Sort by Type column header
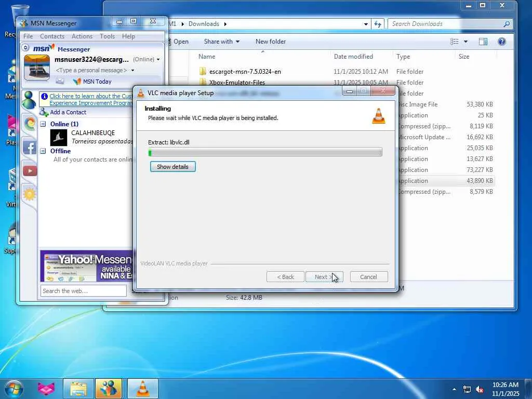The width and height of the screenshot is (532, 399). pos(403,57)
